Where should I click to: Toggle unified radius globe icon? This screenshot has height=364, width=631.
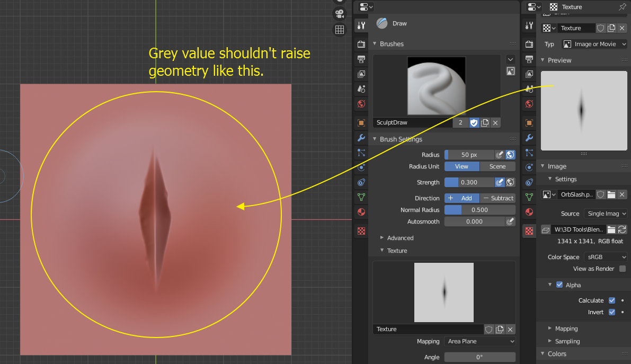510,155
